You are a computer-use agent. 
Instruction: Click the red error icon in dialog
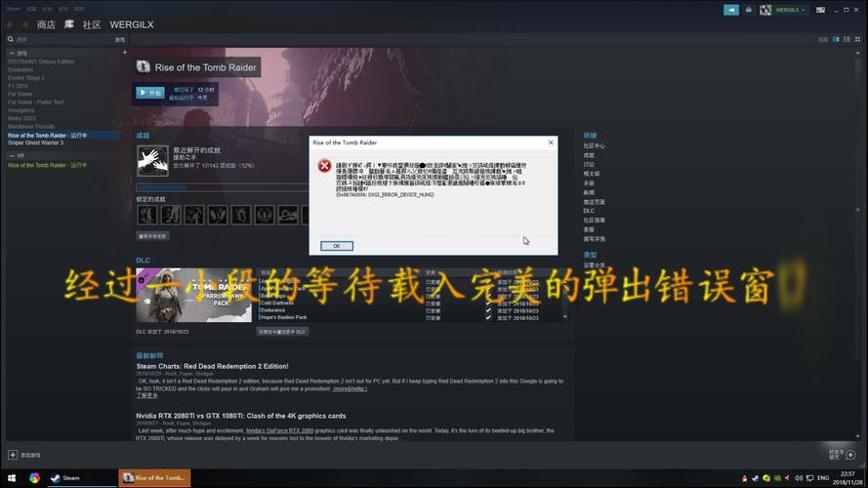coord(324,166)
